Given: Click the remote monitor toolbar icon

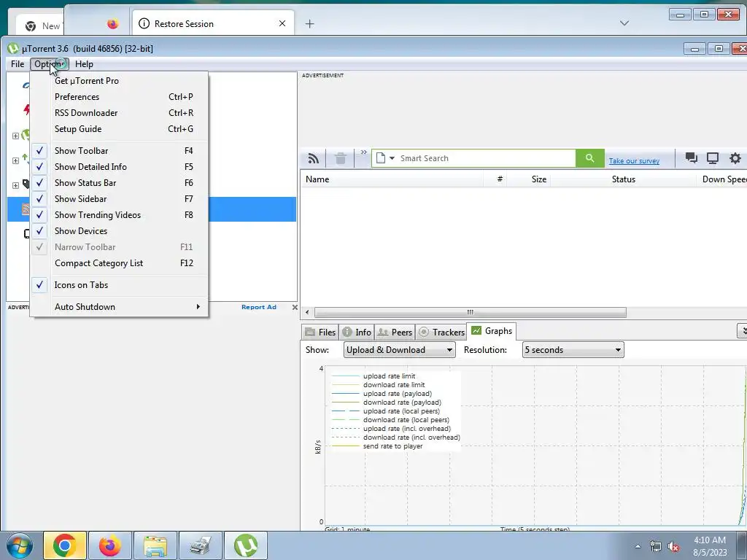Looking at the screenshot, I should (713, 158).
